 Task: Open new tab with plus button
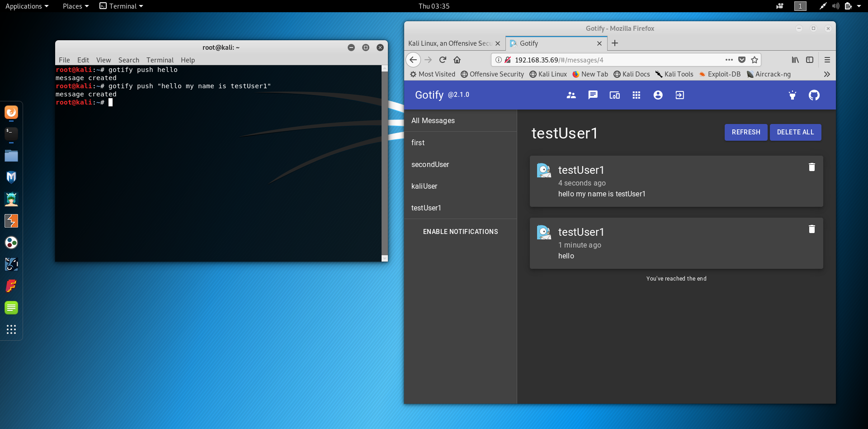click(x=614, y=43)
